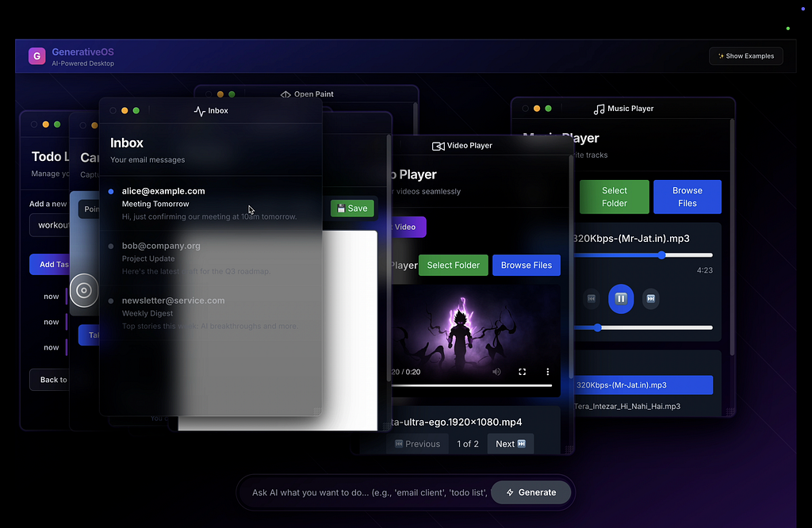This screenshot has height=528, width=812.
Task: Click Save button in Open Paint window
Action: 352,208
